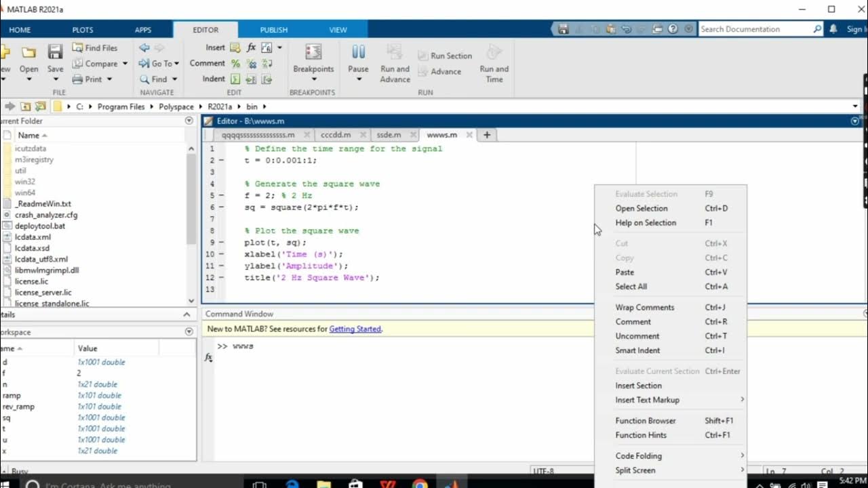Click the up one folder icon
The height and width of the screenshot is (488, 868).
pyautogui.click(x=26, y=106)
